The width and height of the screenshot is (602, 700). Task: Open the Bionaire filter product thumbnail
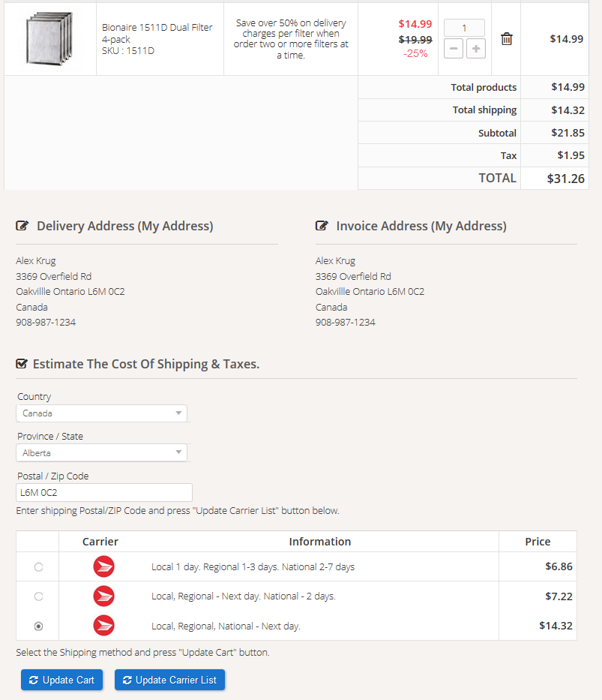(49, 39)
